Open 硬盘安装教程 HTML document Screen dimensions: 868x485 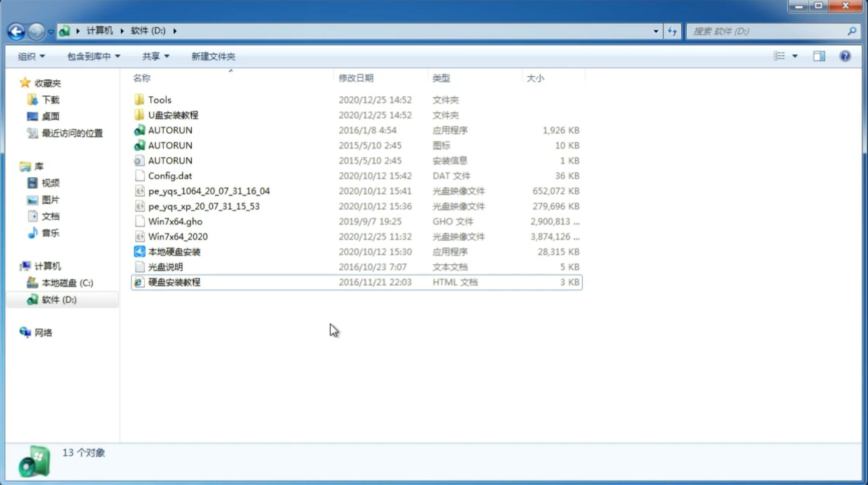[174, 282]
